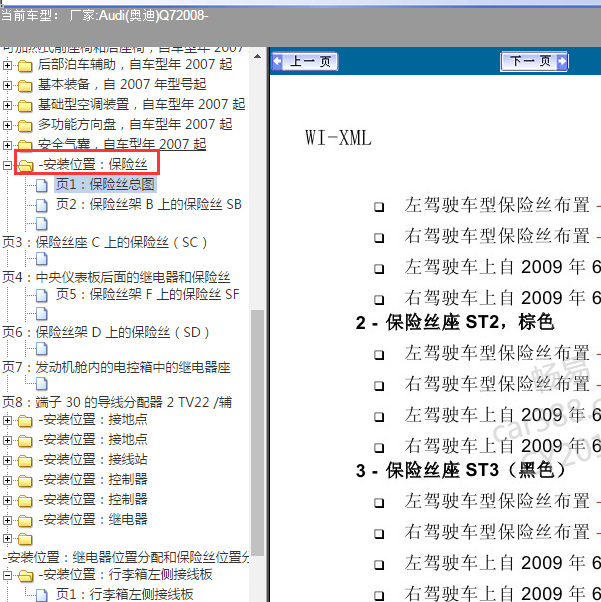
Task: Click page icon of 页2 保险丝架 B
Action: 41,205
